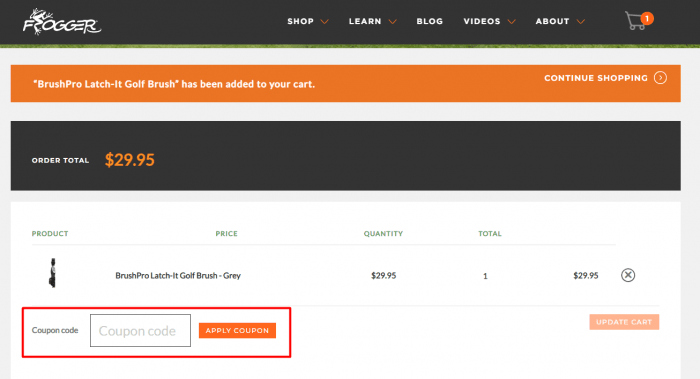Viewport: 700px width, 379px height.
Task: Click the cart item count badge
Action: [x=647, y=18]
